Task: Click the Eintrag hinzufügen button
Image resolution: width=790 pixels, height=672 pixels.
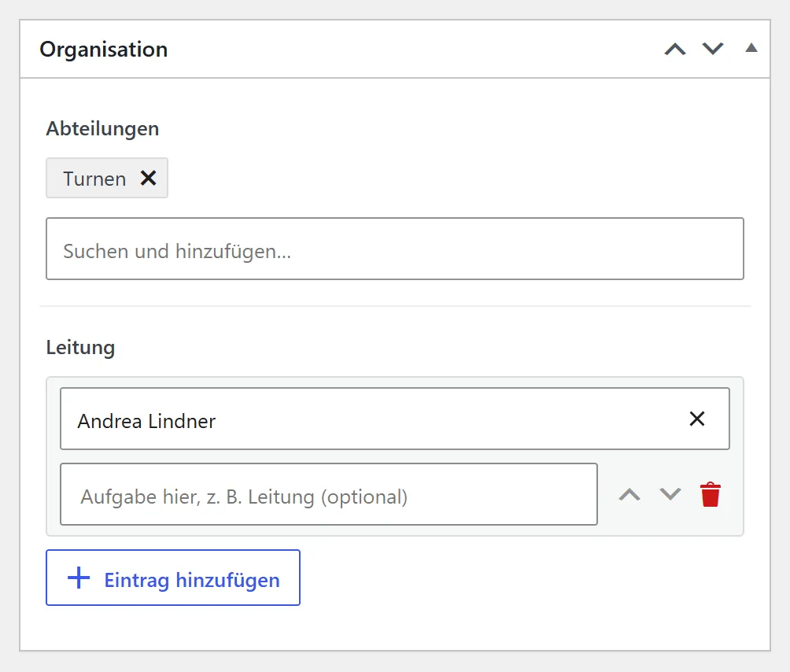Action: pyautogui.click(x=173, y=578)
